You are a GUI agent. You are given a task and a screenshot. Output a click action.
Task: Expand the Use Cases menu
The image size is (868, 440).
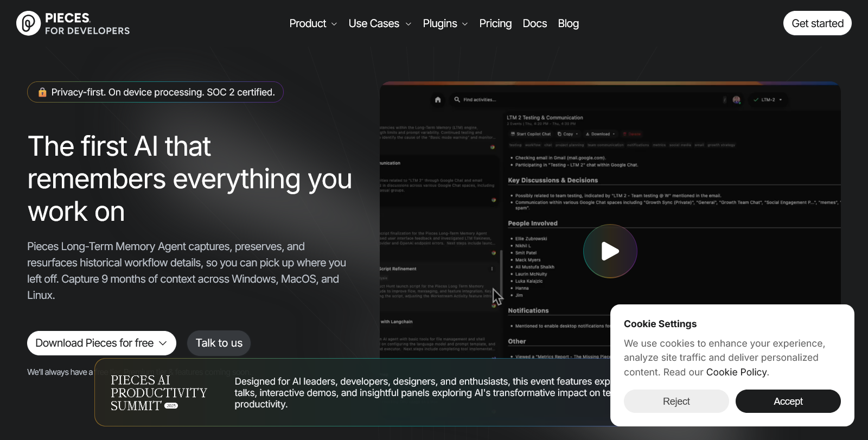click(x=380, y=23)
